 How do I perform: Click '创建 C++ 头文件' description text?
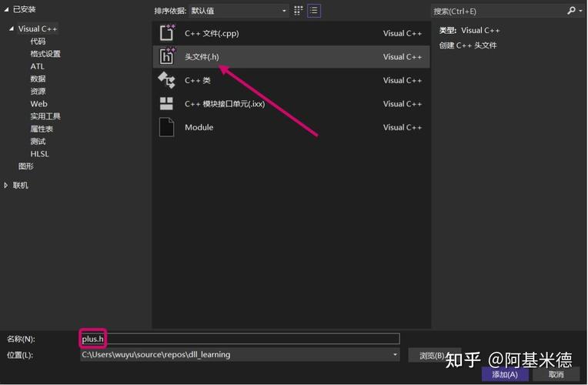pyautogui.click(x=468, y=45)
